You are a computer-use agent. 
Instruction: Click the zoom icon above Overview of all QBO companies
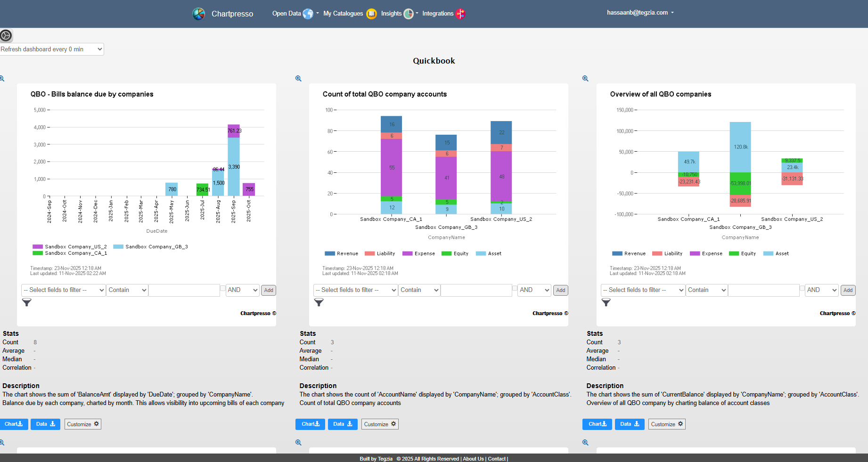pos(585,79)
